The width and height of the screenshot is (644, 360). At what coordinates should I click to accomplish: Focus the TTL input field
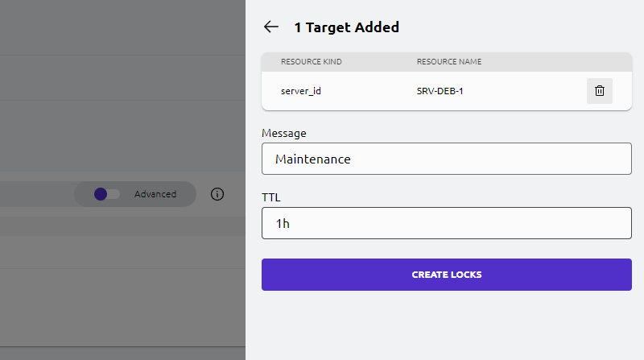[x=446, y=223]
